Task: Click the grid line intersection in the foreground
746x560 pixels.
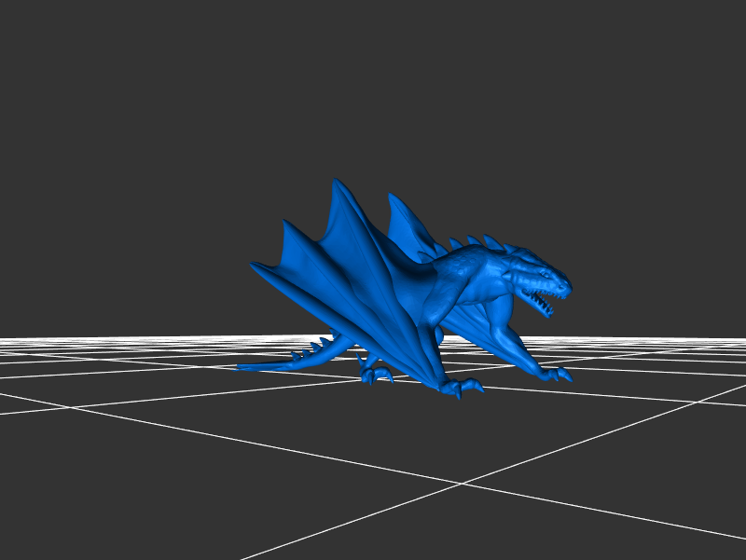Action: tap(462, 483)
